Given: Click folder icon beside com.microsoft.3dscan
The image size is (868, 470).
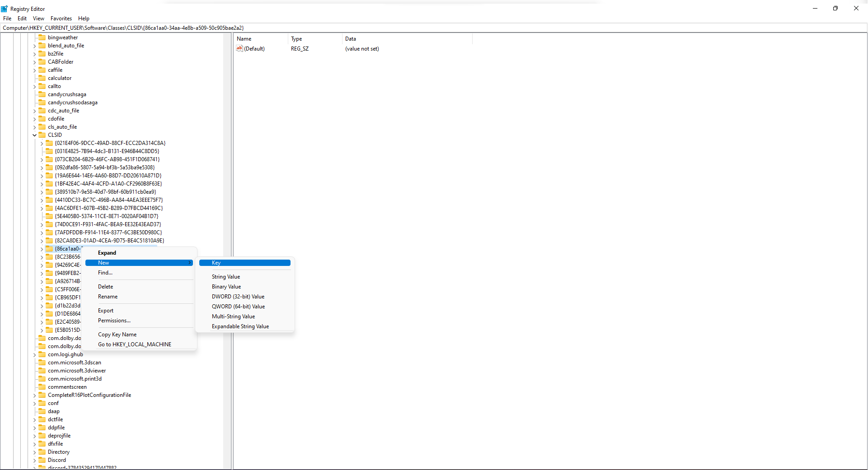Looking at the screenshot, I should [42, 363].
